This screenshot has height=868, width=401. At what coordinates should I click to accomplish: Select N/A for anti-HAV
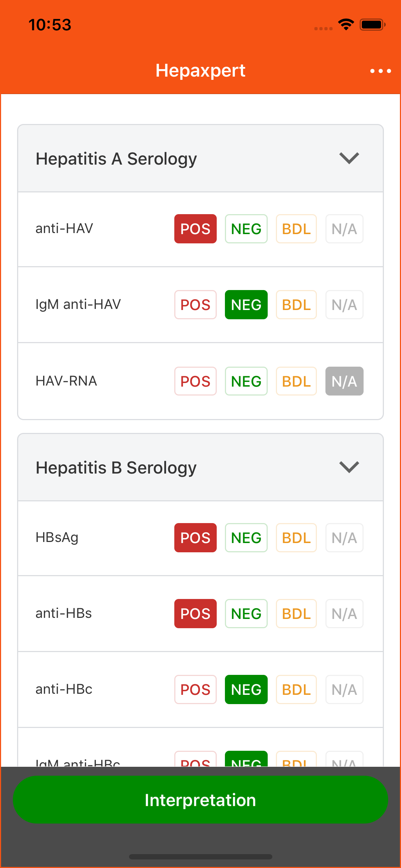tap(344, 229)
